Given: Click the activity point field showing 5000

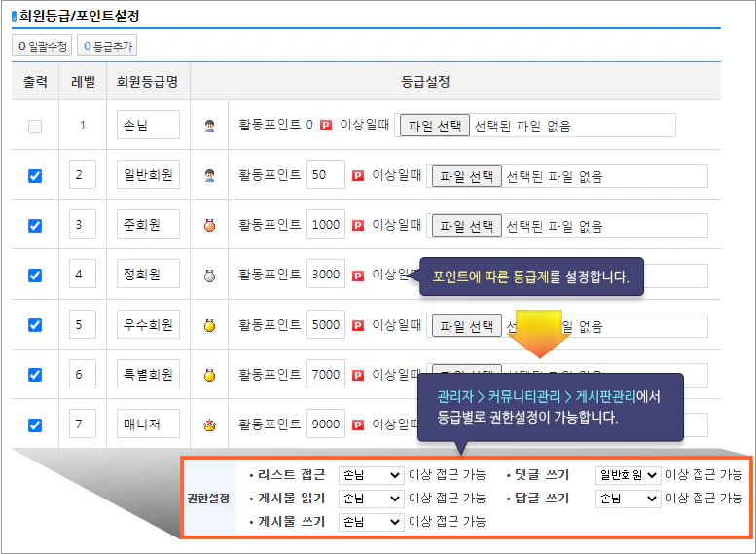Looking at the screenshot, I should click(x=326, y=324).
